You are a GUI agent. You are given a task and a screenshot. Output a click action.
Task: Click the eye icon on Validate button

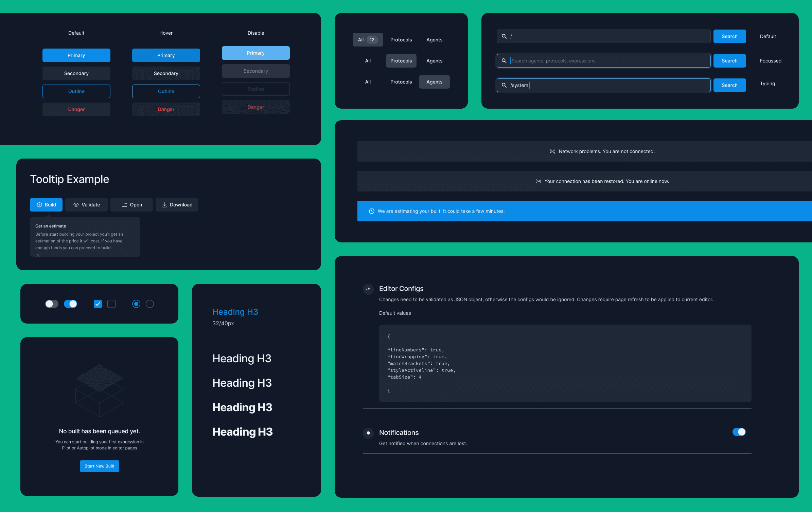(x=76, y=205)
